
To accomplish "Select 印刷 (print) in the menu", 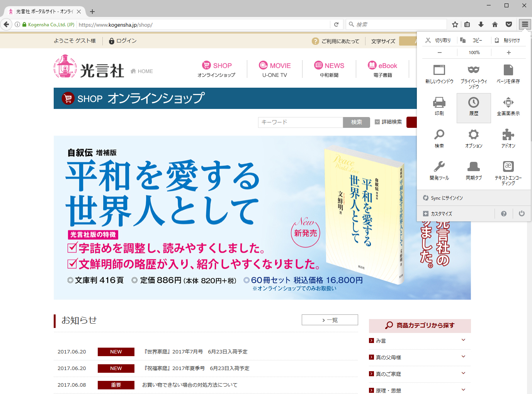I will coord(439,107).
